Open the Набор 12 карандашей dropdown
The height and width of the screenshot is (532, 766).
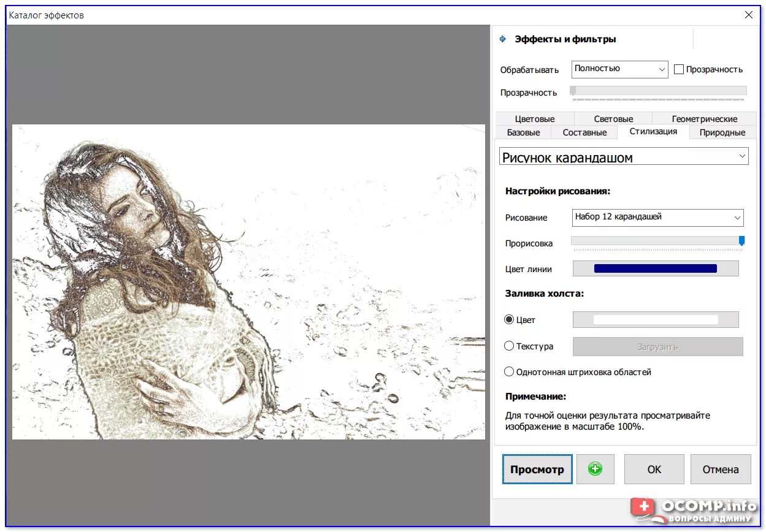coord(657,217)
